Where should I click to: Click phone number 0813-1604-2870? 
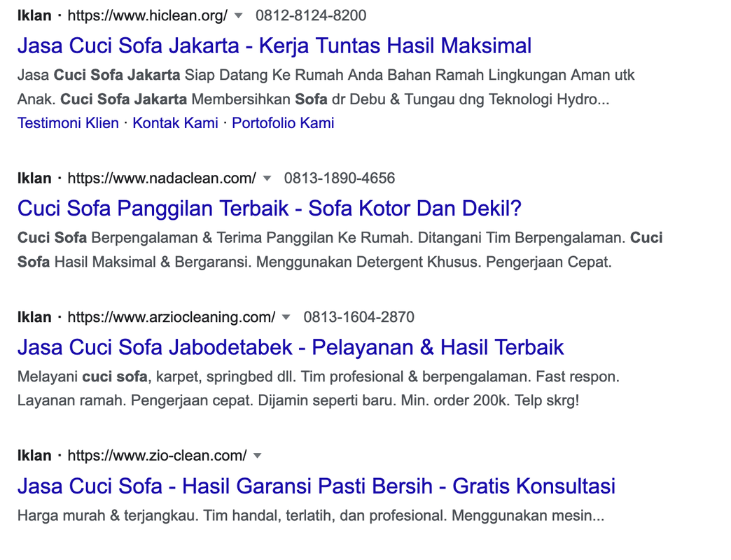click(358, 317)
